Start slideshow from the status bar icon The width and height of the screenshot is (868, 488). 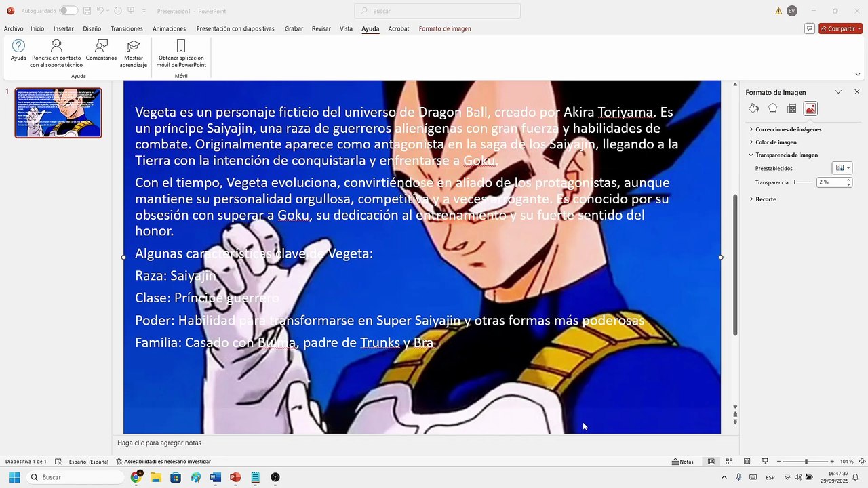click(765, 462)
